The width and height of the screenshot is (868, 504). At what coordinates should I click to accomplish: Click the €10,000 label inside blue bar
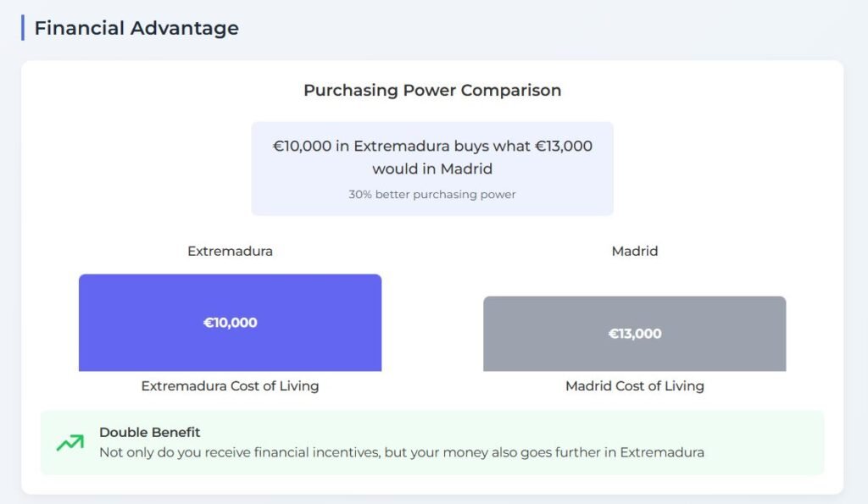click(x=230, y=323)
